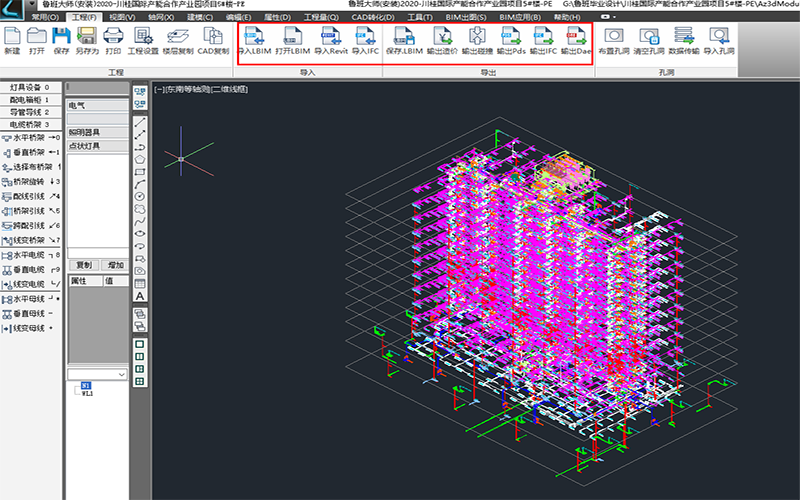
Task: Open the 建模(C) ribbon tab
Action: click(x=200, y=17)
